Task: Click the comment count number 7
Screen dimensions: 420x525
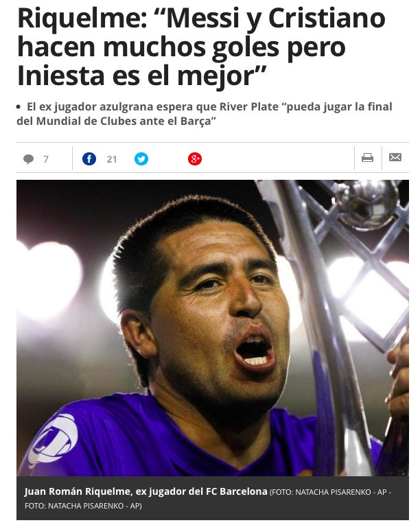Action: (46, 159)
